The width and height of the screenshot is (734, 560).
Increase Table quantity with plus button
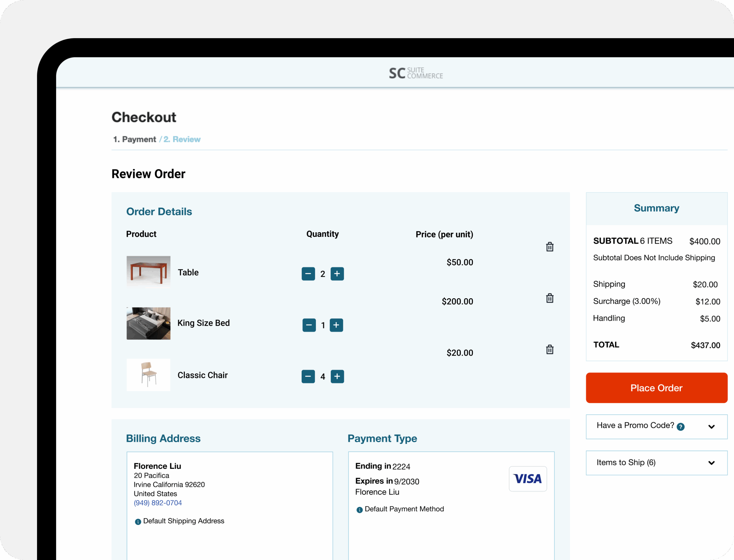(337, 274)
